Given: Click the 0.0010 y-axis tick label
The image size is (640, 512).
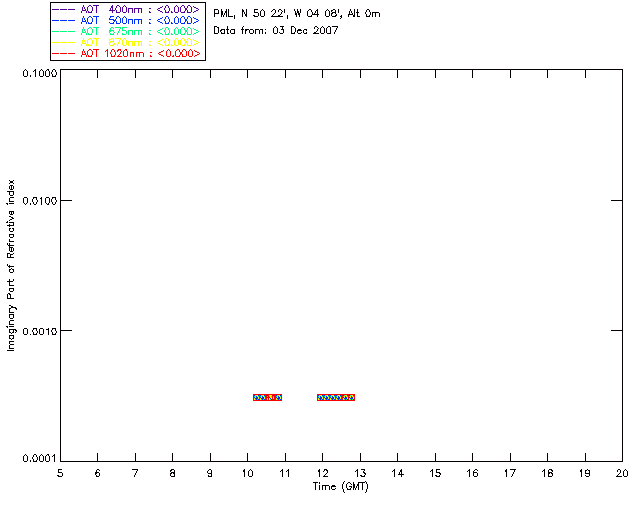Looking at the screenshot, I should [x=39, y=331].
